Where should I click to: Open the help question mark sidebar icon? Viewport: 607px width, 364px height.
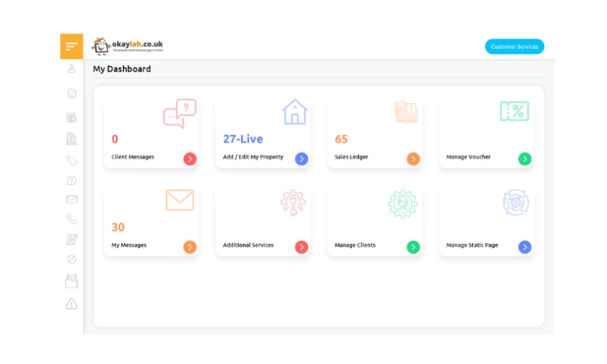pyautogui.click(x=71, y=180)
